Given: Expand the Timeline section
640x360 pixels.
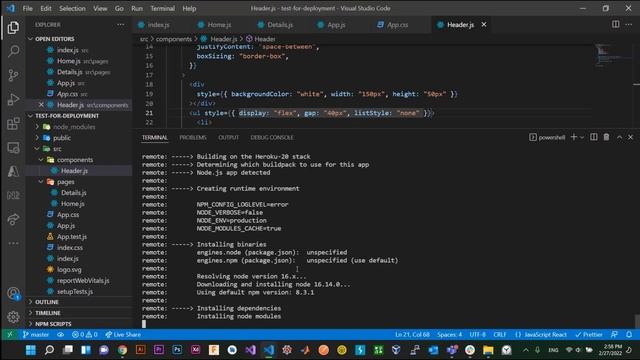Looking at the screenshot, I should 31,313.
